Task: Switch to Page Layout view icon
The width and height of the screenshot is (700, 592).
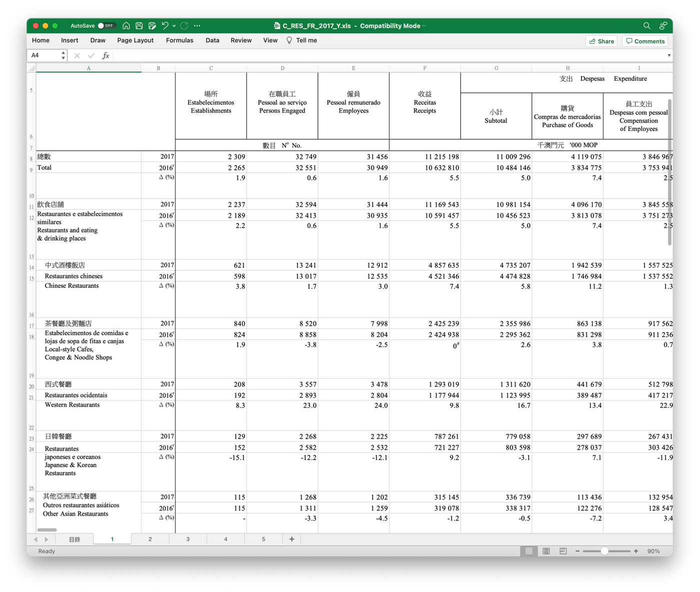Action: 546,551
